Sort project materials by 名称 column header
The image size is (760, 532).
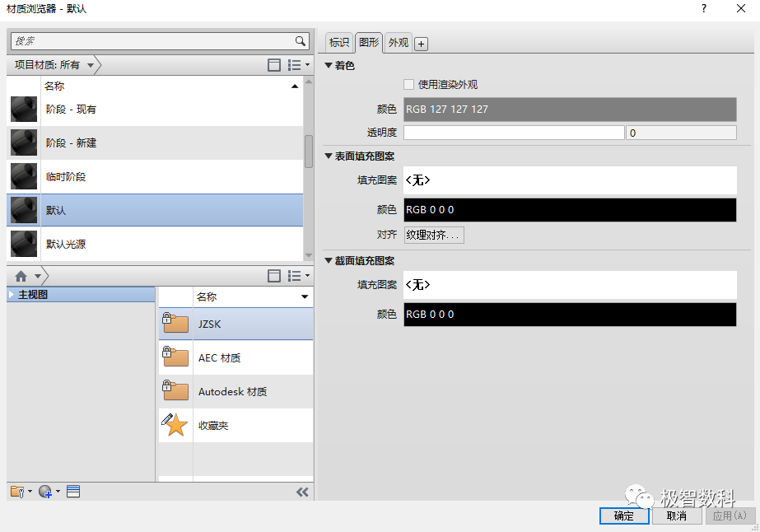(171, 86)
